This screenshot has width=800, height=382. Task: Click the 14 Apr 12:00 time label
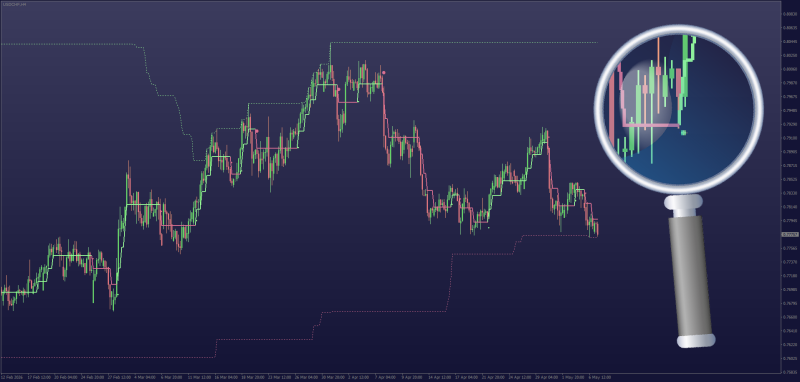[439, 377]
